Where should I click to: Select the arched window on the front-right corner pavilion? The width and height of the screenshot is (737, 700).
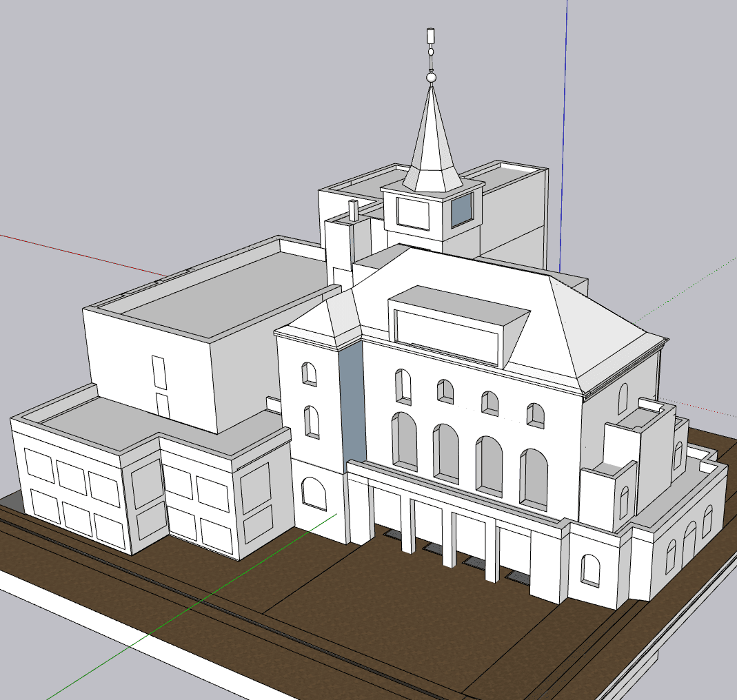pos(590,570)
